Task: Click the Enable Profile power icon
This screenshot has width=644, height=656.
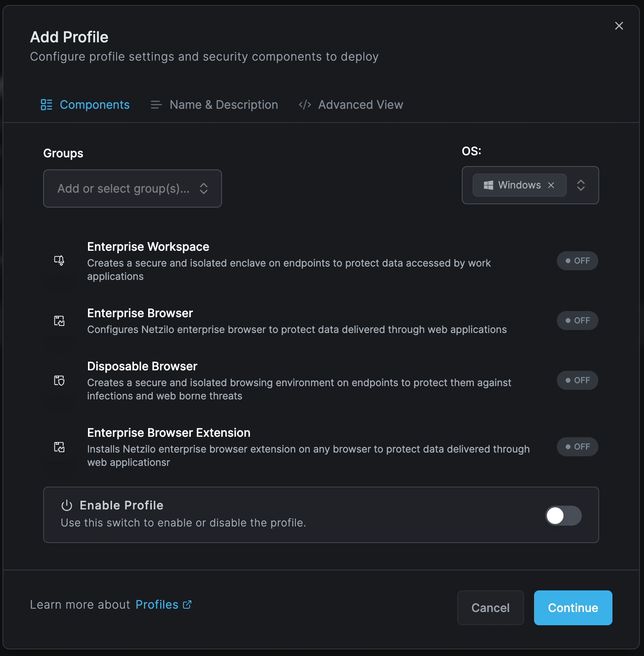Action: [67, 505]
